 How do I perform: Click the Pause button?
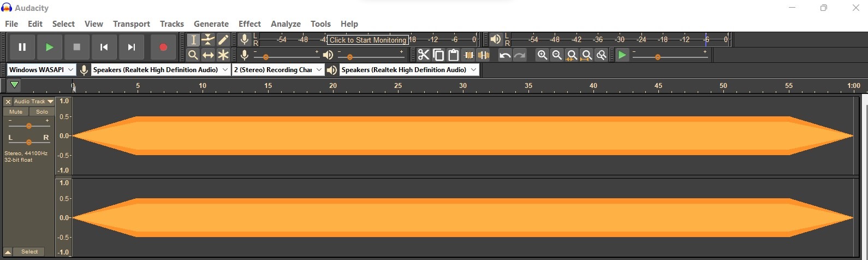click(22, 47)
